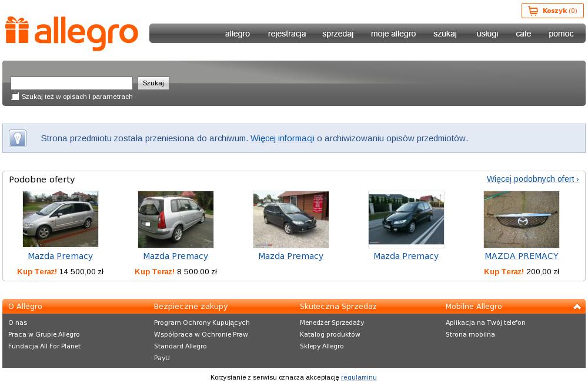
Task: Open 'Sklepy Allegro' footer link
Action: click(322, 346)
